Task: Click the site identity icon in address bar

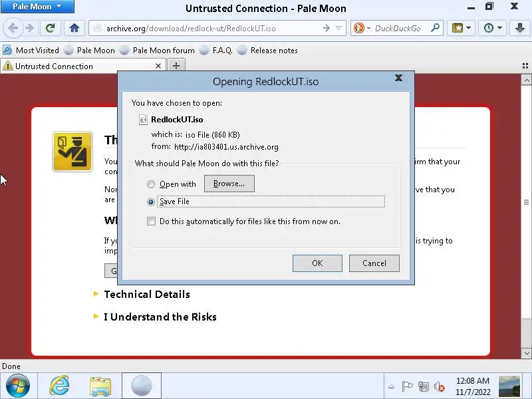Action: click(97, 28)
